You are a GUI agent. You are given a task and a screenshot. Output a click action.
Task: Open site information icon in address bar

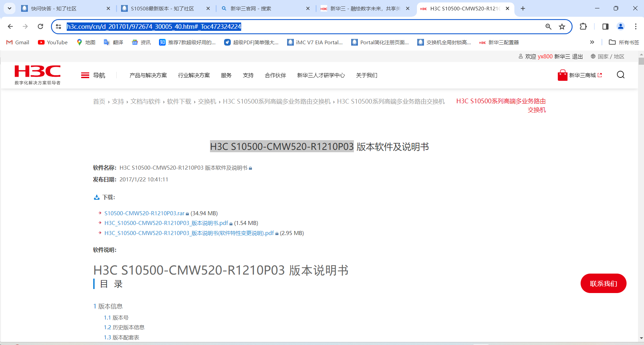(58, 26)
